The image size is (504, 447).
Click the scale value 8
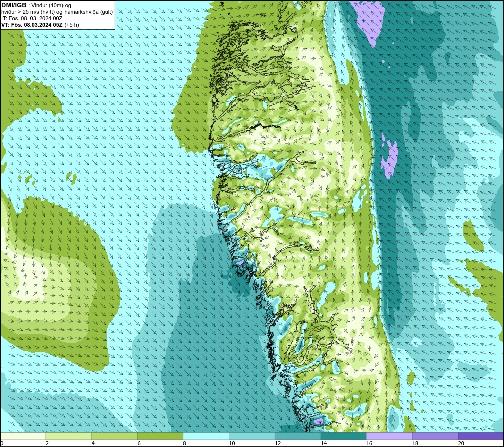point(185,443)
